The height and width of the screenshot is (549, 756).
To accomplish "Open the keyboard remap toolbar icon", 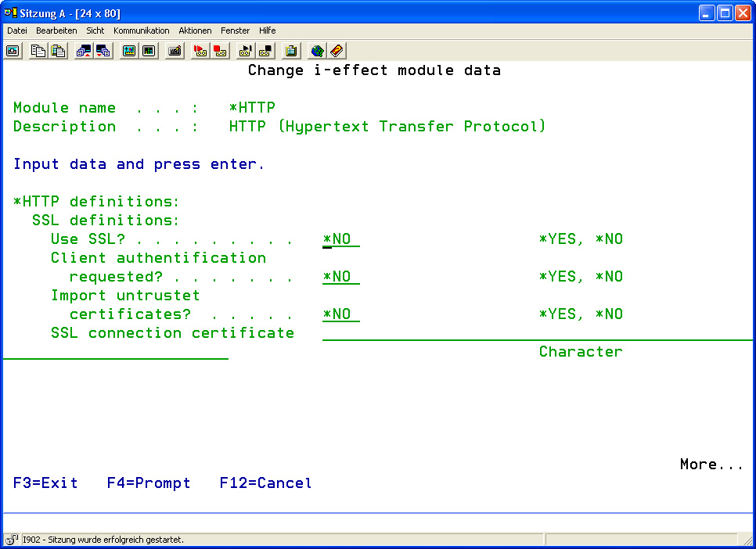I will pyautogui.click(x=175, y=51).
